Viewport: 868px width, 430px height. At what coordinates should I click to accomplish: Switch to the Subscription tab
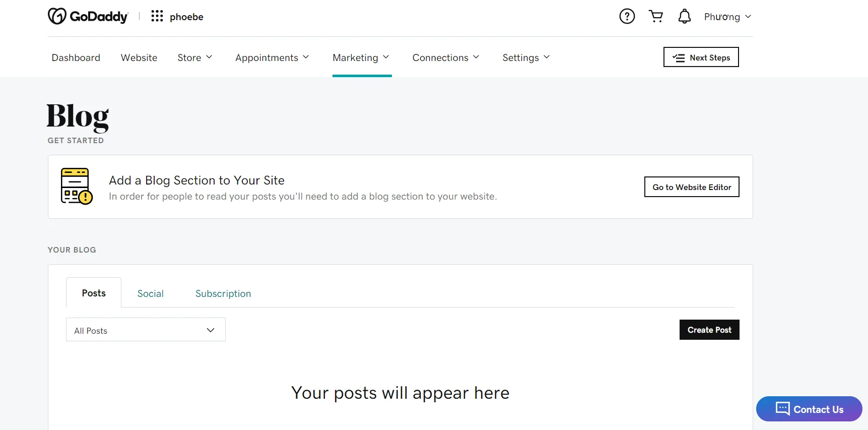coord(223,293)
